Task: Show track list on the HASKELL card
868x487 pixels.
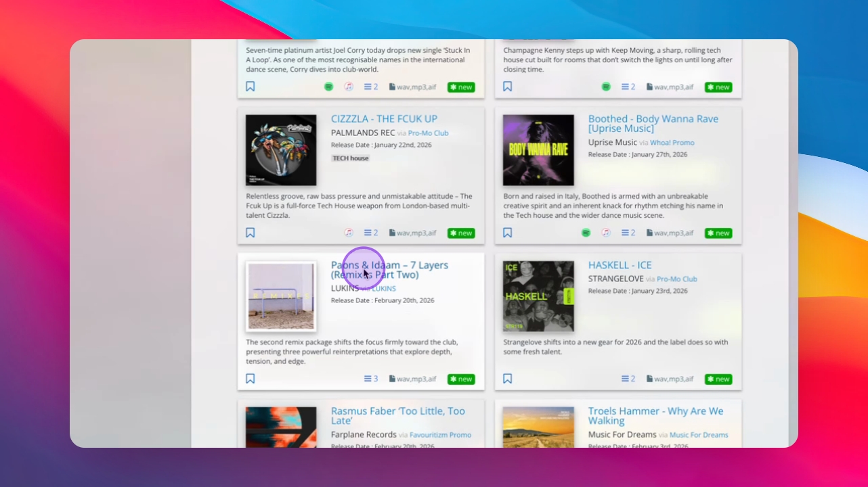Action: 628,379
